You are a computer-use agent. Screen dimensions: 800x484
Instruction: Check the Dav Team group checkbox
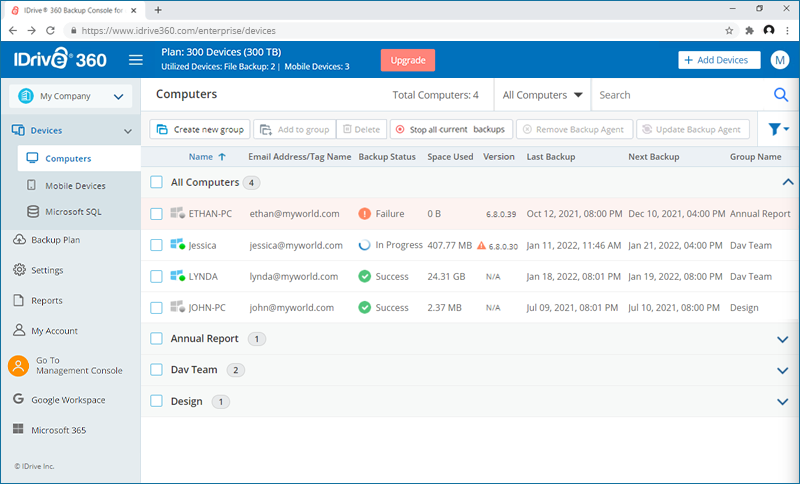click(156, 369)
